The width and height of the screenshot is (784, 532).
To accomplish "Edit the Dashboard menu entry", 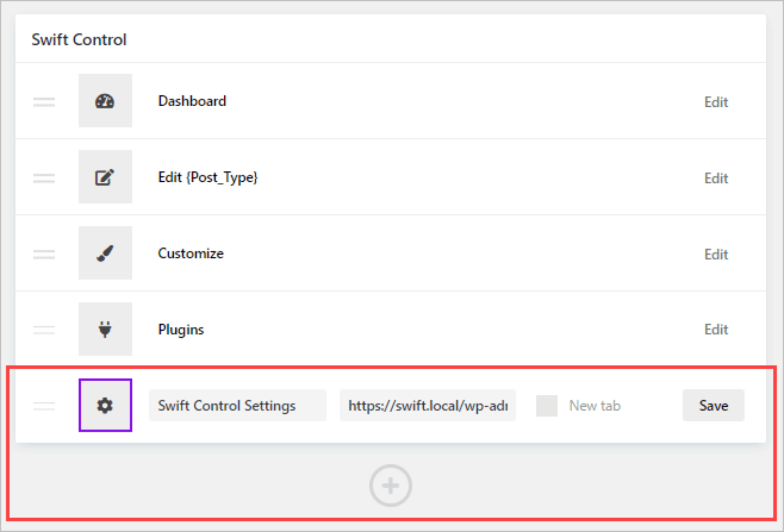I will (716, 102).
